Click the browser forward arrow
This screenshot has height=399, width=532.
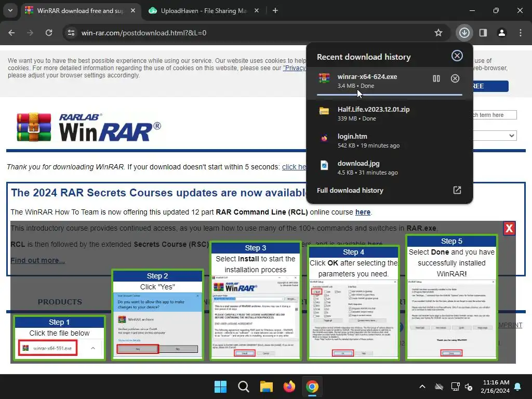pos(30,33)
